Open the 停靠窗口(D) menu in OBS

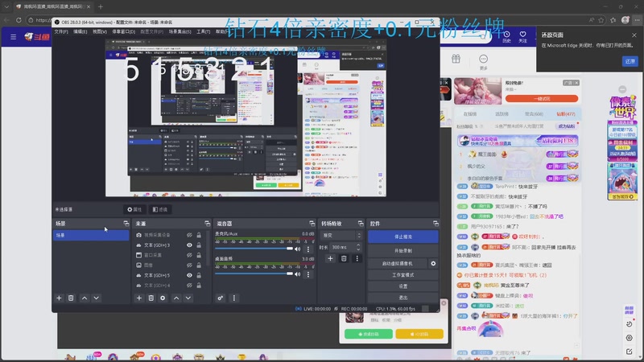click(x=124, y=31)
